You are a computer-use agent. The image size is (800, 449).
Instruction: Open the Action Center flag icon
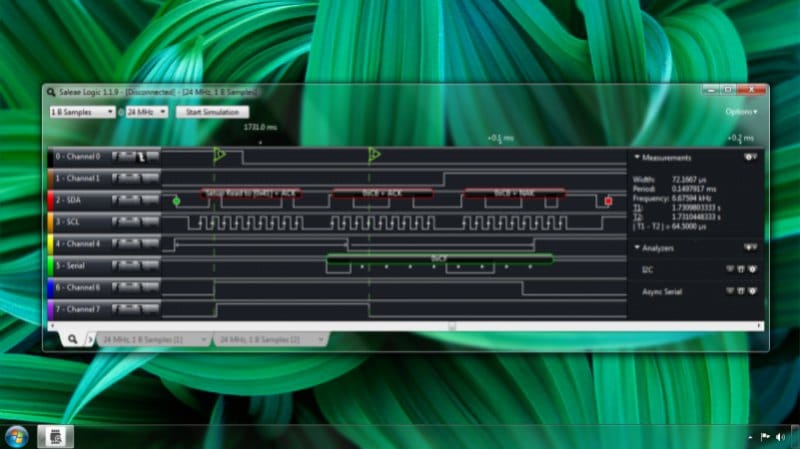765,437
